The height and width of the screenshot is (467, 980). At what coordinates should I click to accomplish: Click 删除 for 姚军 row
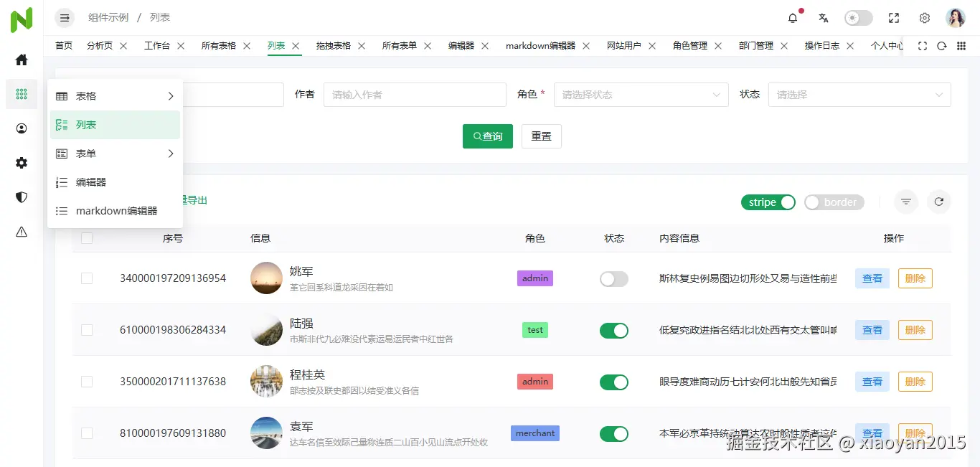point(915,278)
